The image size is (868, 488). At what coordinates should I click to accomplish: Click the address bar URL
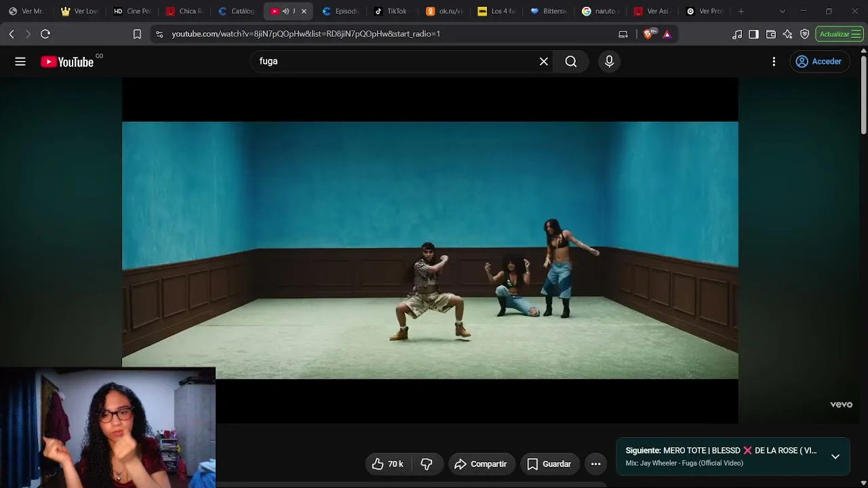(x=306, y=34)
